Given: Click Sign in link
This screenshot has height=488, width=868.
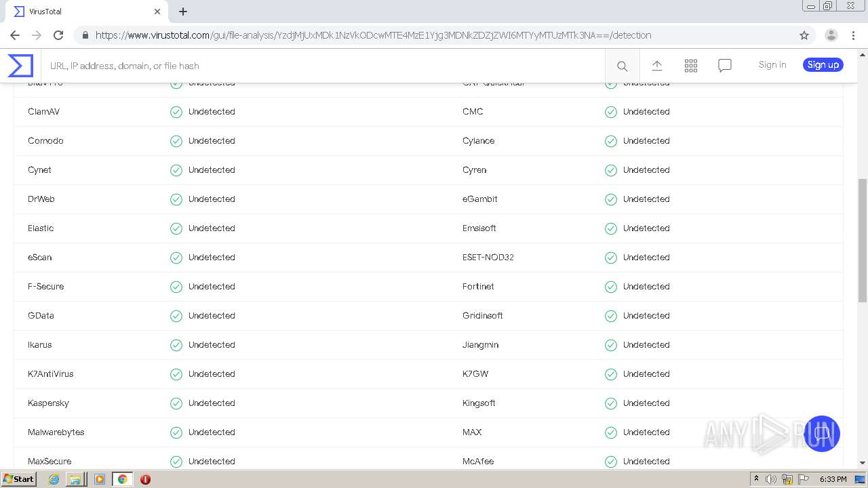Looking at the screenshot, I should click(772, 65).
